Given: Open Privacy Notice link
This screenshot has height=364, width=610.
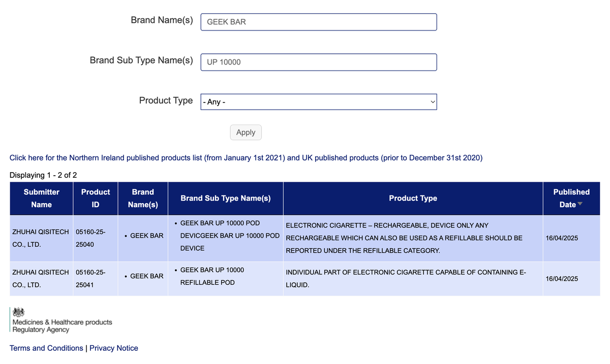Looking at the screenshot, I should [x=114, y=348].
